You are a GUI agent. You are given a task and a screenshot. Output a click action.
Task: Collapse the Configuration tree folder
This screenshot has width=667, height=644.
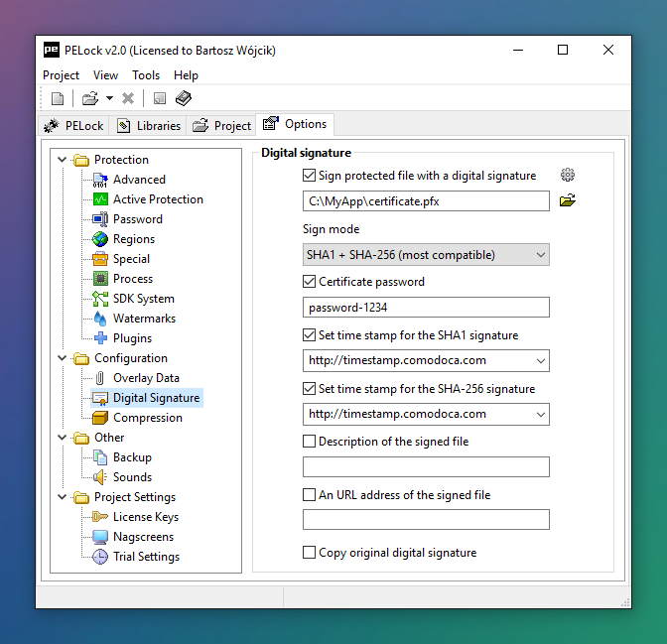(63, 358)
